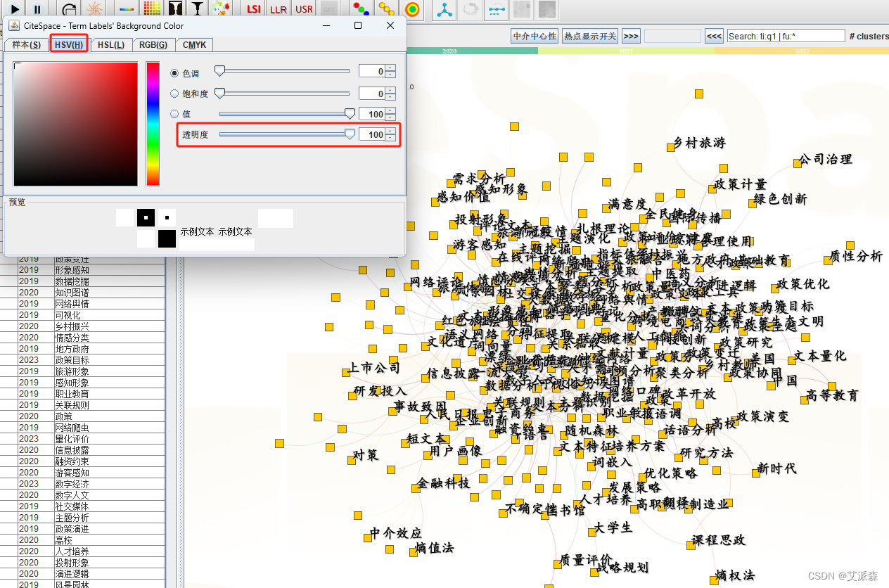The image size is (889, 588).
Task: Click the first black vase-shaped toolbar icon
Action: click(x=175, y=9)
